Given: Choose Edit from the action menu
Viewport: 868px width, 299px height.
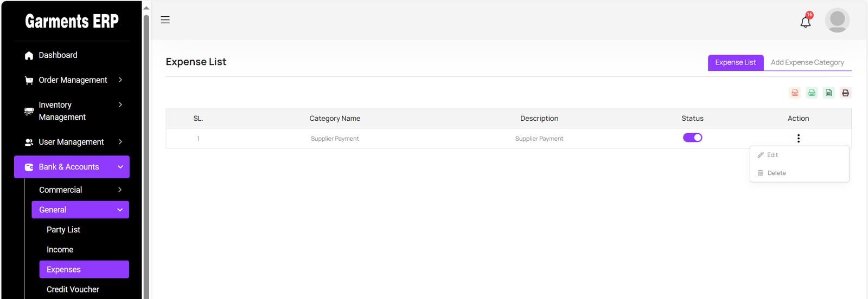Looking at the screenshot, I should (773, 155).
